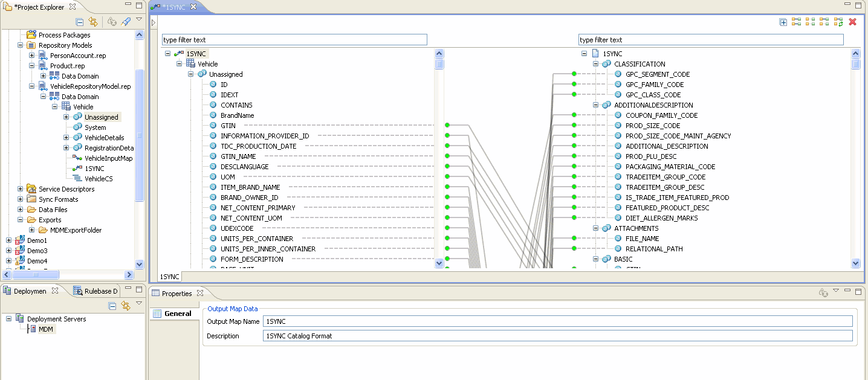Toggle Link with Editor in Project Explorer

coord(92,22)
